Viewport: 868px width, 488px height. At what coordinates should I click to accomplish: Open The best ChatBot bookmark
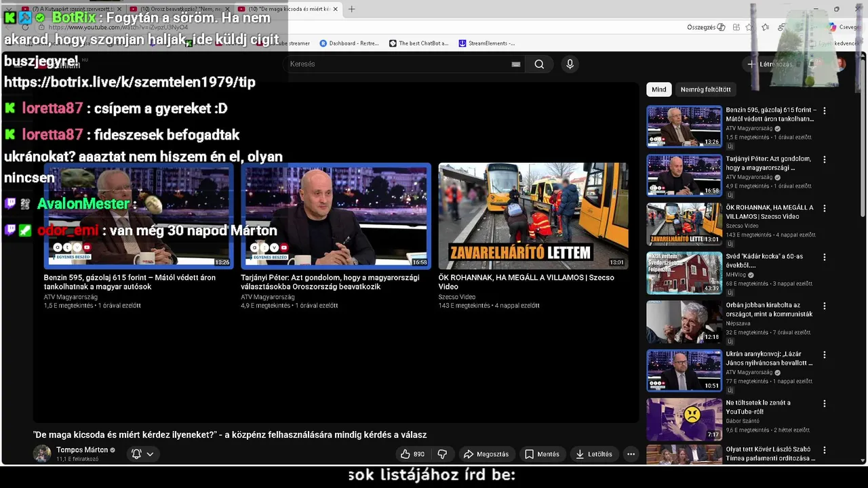click(x=418, y=43)
